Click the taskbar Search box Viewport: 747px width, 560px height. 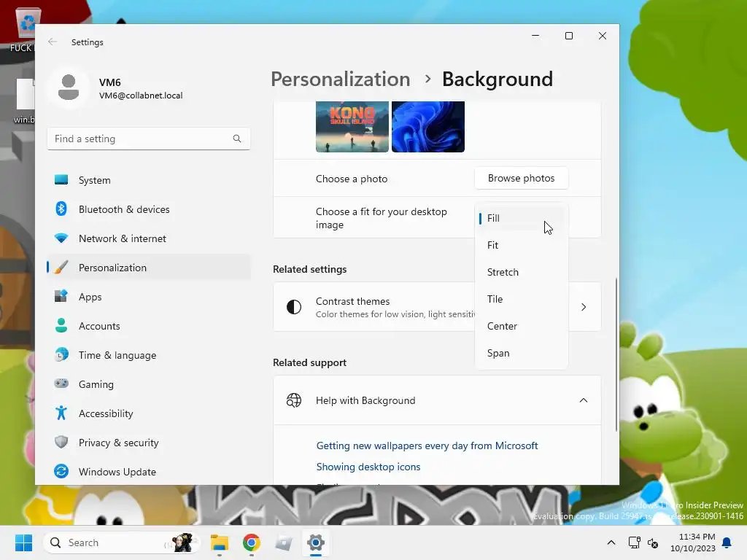(x=122, y=542)
